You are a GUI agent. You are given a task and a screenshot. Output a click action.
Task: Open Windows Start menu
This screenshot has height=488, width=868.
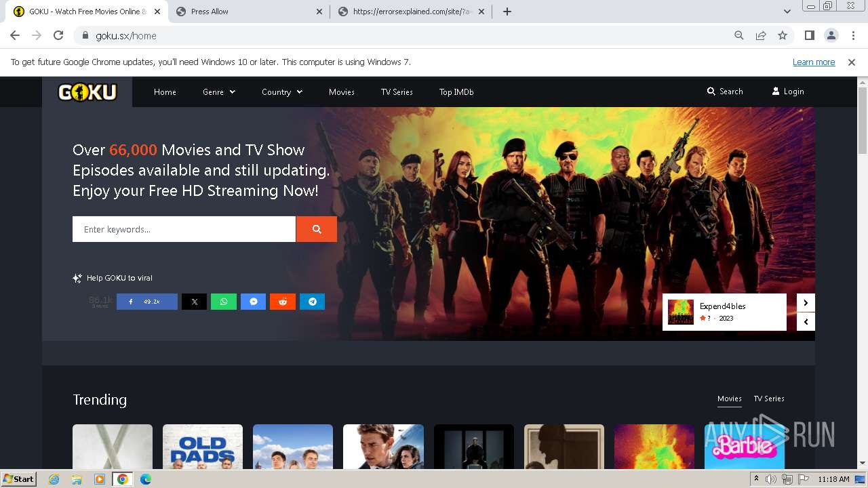18,479
